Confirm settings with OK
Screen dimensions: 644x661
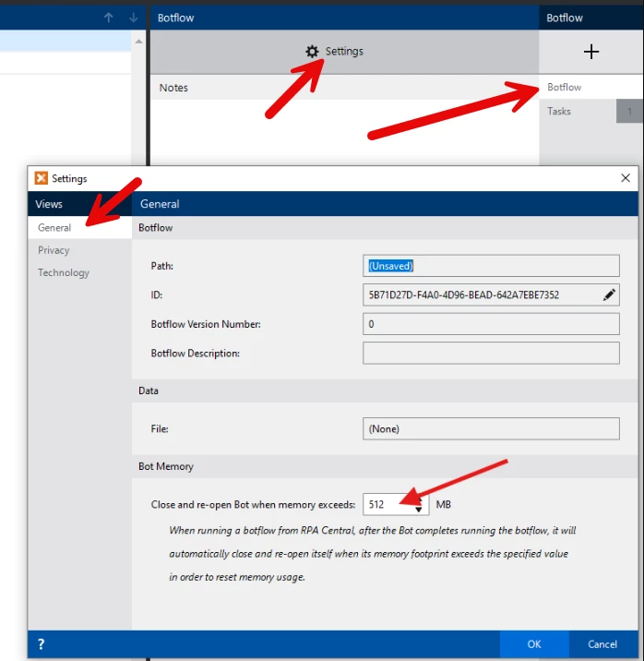(x=534, y=643)
